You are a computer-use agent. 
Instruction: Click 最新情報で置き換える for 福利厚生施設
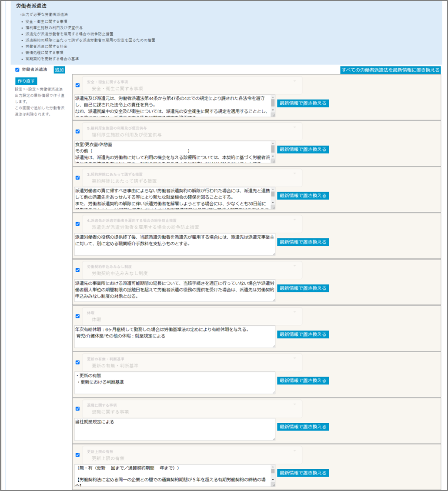[303, 149]
